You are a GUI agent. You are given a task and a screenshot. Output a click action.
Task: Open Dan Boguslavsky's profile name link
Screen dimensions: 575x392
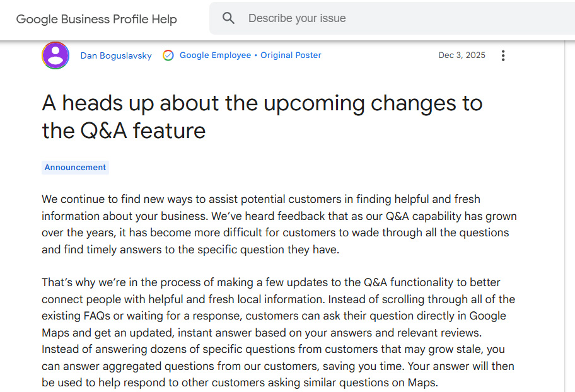pos(116,55)
